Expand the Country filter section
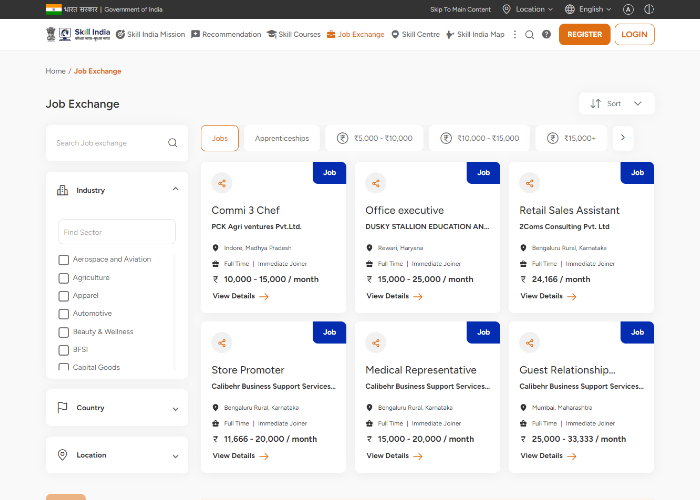The image size is (700, 500). [x=175, y=409]
